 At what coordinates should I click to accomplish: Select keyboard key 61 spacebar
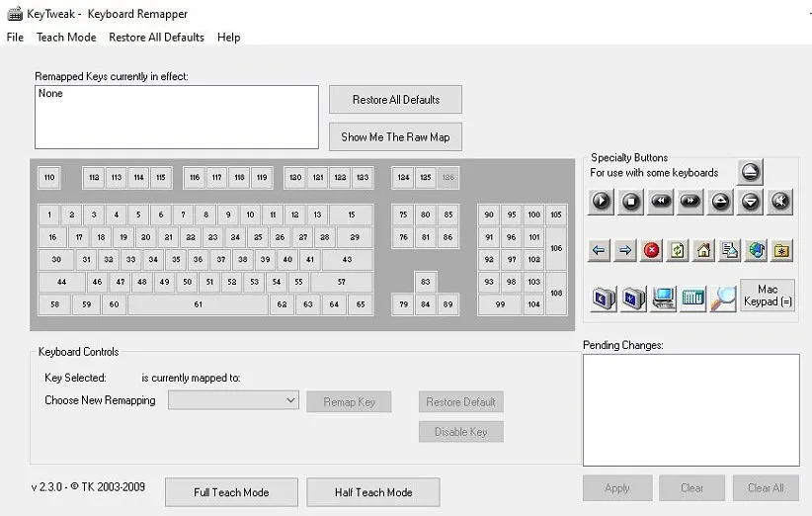pyautogui.click(x=199, y=304)
